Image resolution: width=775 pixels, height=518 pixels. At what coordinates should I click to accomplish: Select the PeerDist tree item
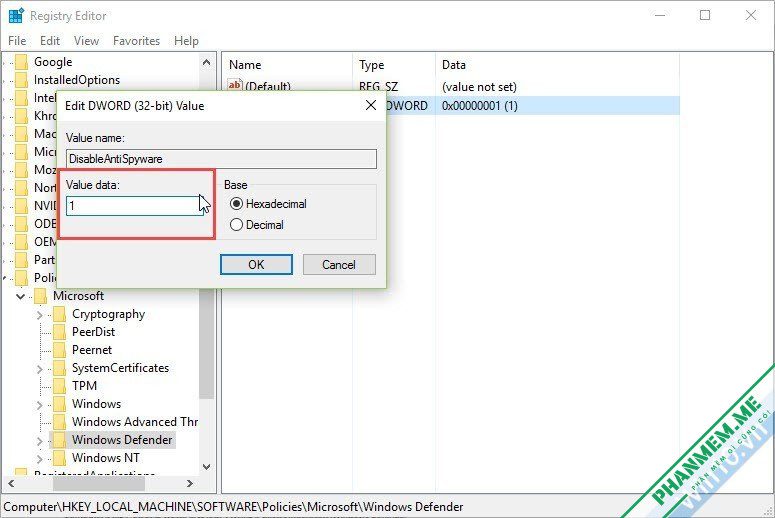[x=93, y=332]
